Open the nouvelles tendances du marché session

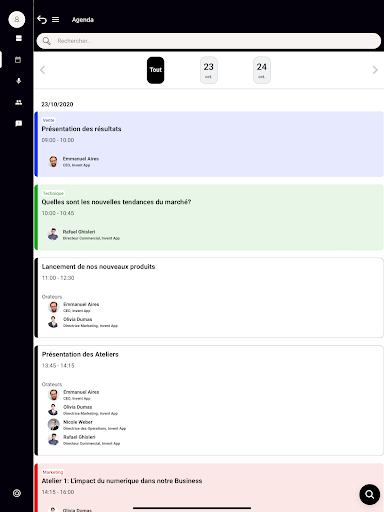tap(209, 217)
